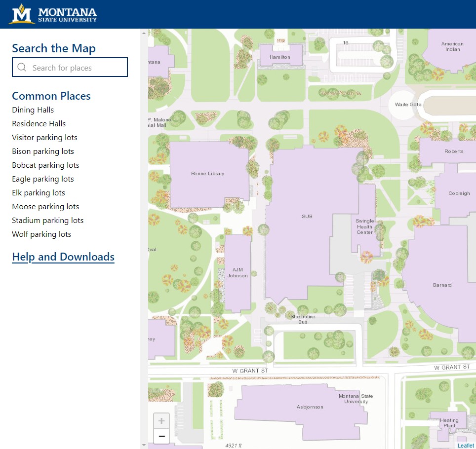Click the Waite Gate label
Viewport: 476px width, 449px height.
pyautogui.click(x=408, y=105)
